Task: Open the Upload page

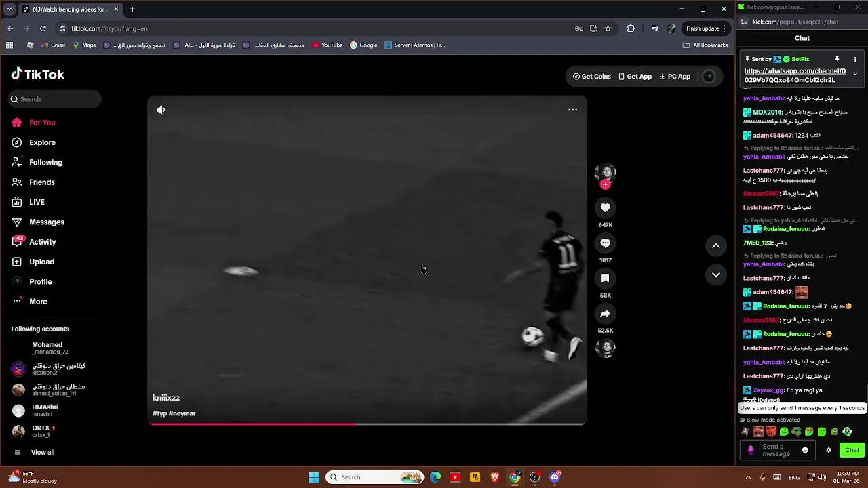Action: point(33,262)
